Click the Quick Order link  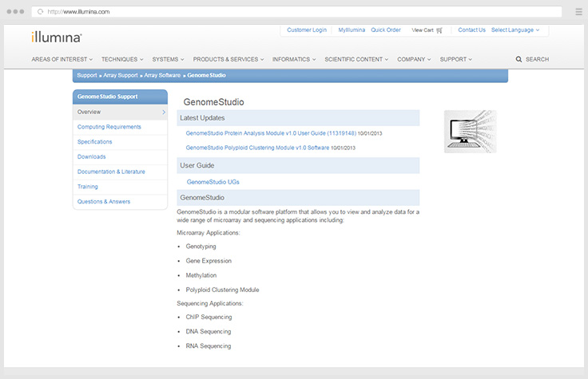[386, 30]
